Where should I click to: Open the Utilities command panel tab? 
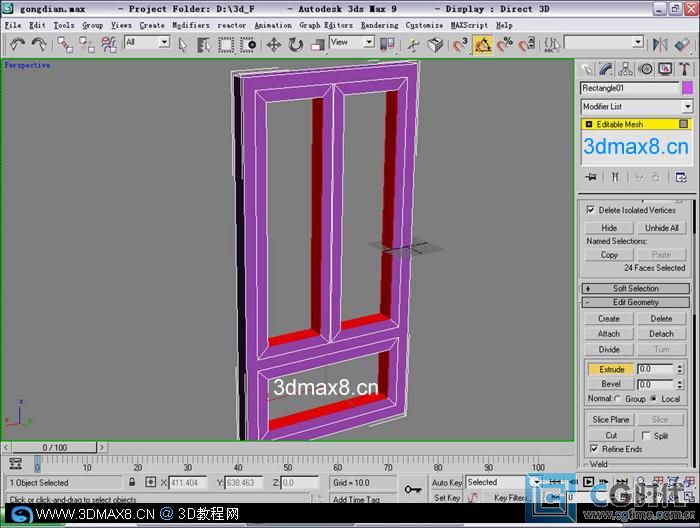coord(684,69)
